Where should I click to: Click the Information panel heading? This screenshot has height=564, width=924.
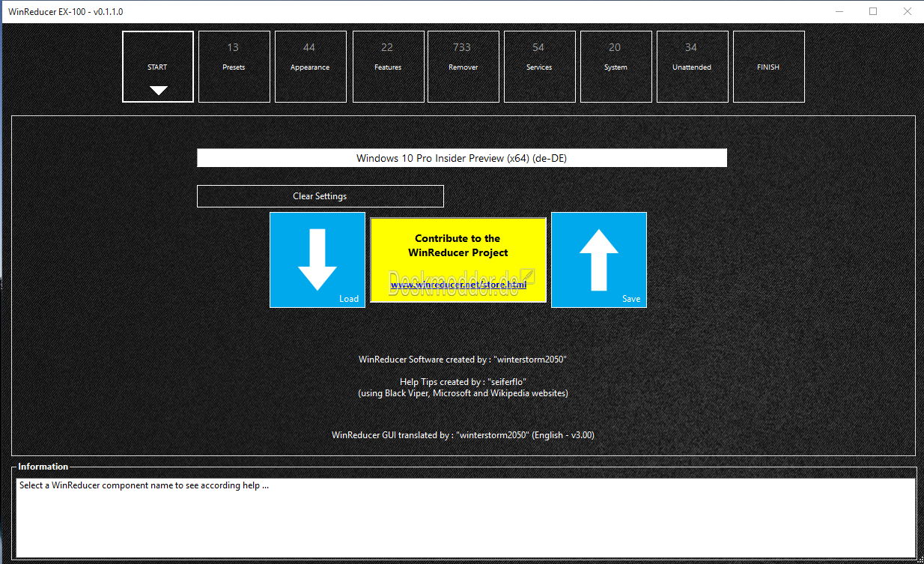(43, 467)
